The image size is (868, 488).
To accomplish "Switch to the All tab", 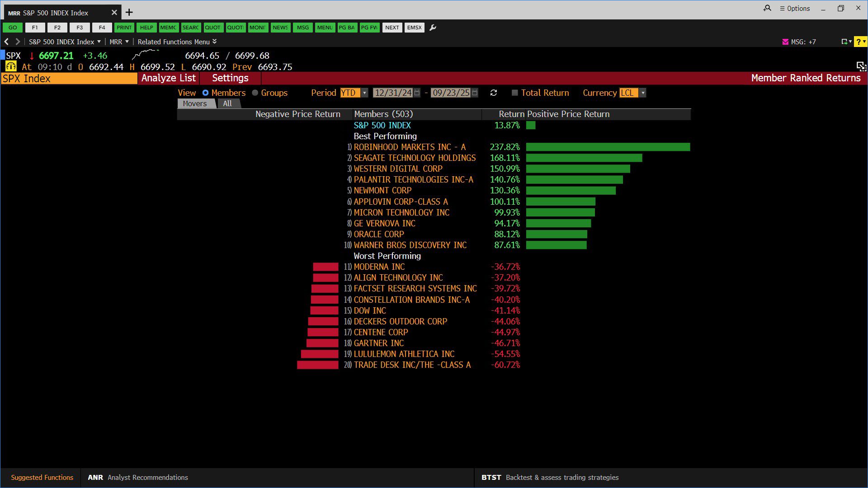I will pos(227,103).
